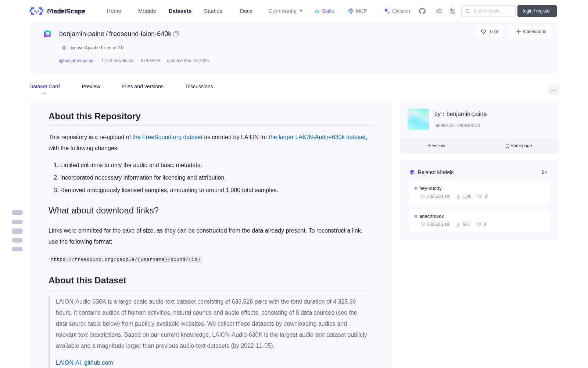This screenshot has height=368, width=588.
Task: Click the search magnifier icon
Action: click(x=467, y=11)
